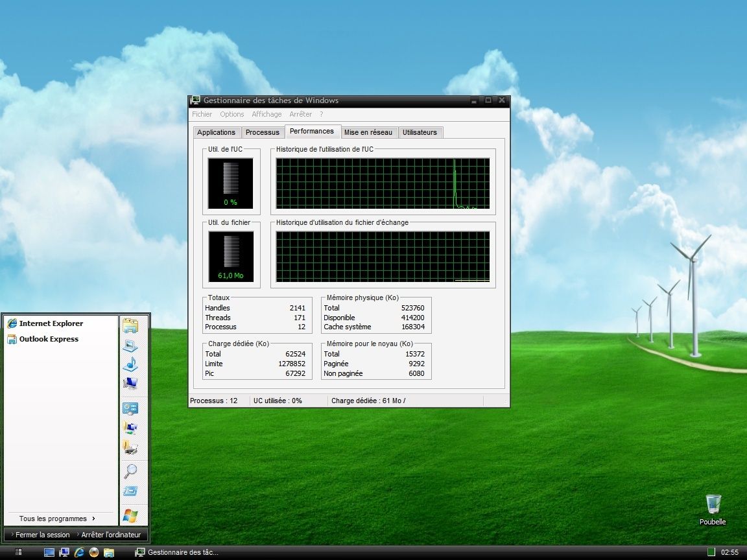Viewport: 747px width, 560px height.
Task: Click status bar text UC utilisée : 0%
Action: pos(278,401)
